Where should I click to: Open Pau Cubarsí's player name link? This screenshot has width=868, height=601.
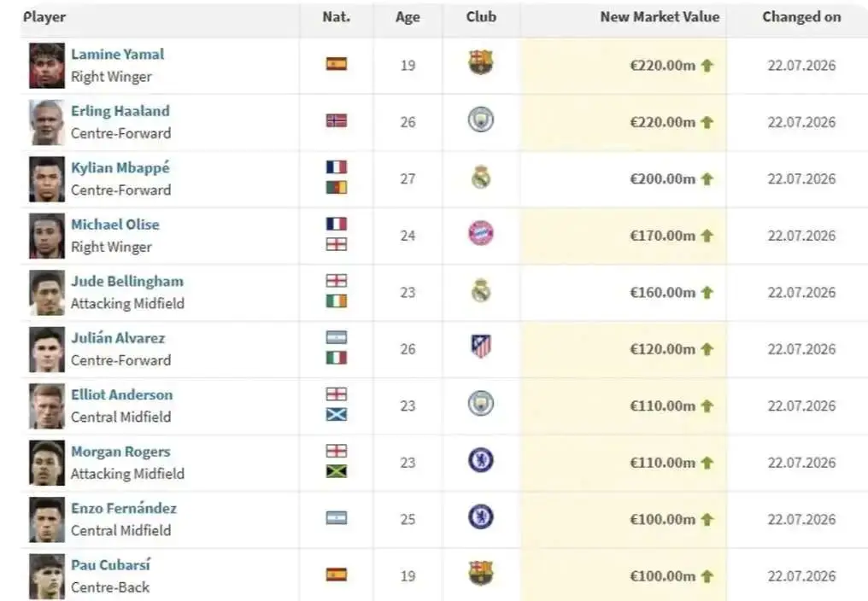(x=110, y=565)
